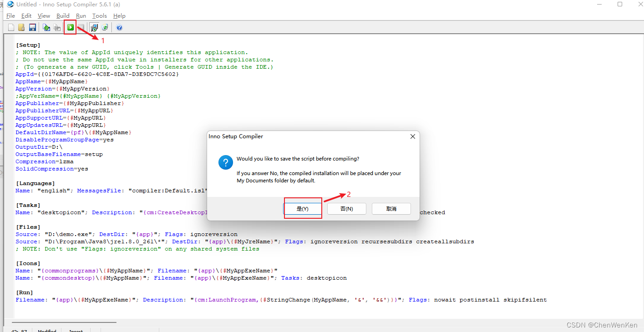Screen dimensions: 644x332
Task: Click the 'Do not use the same AppId' comment line
Action: [x=145, y=60]
